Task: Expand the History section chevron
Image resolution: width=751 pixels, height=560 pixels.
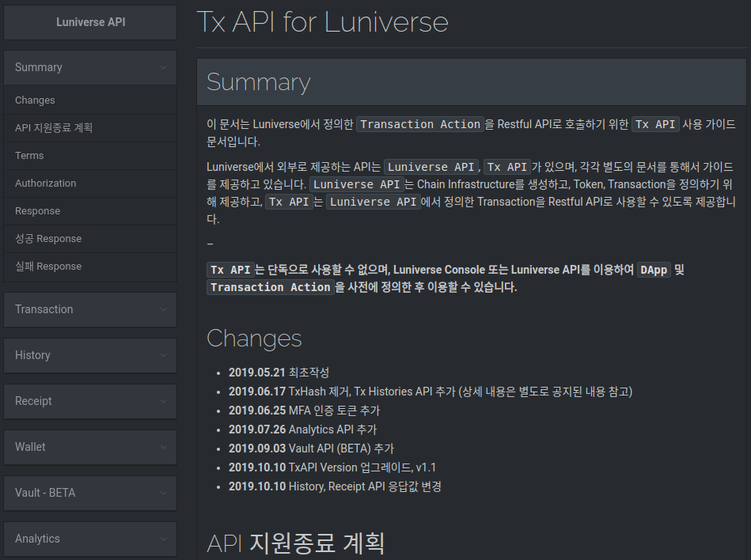Action: tap(163, 356)
